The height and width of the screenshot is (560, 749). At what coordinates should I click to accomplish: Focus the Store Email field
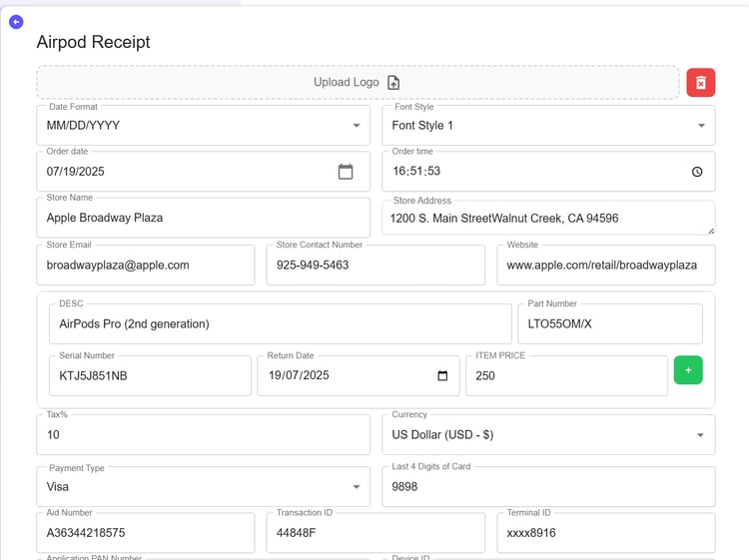pyautogui.click(x=146, y=265)
